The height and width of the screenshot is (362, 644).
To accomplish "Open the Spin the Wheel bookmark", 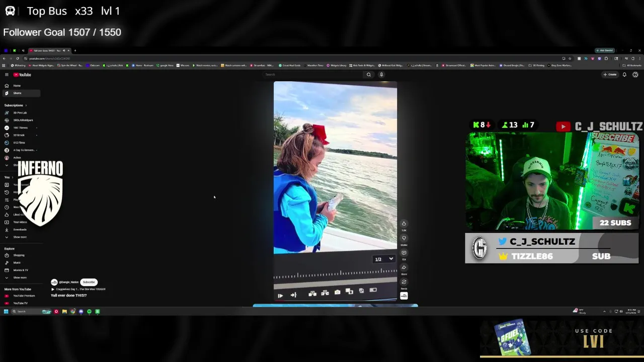I will 70,65.
